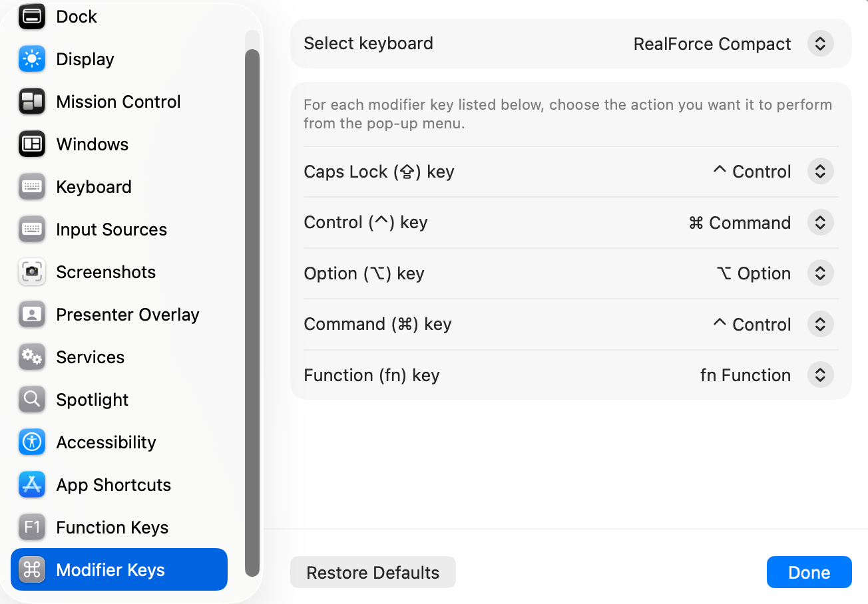This screenshot has width=868, height=604.
Task: Select the Display sun icon
Action: click(32, 59)
